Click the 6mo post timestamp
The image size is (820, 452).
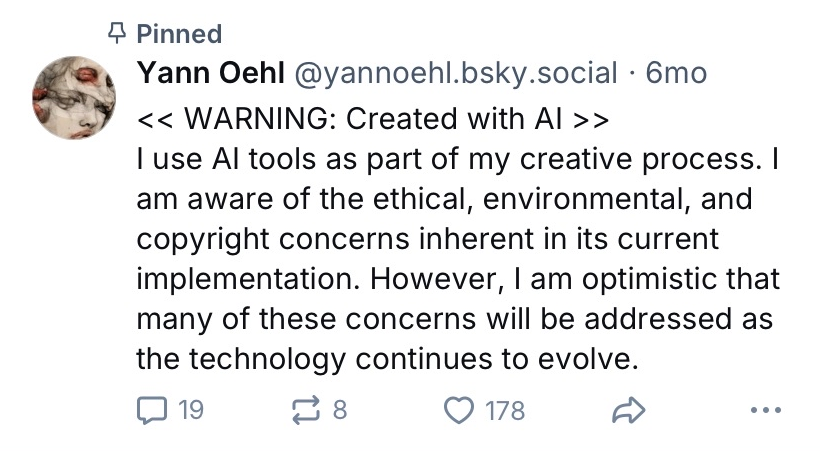[x=677, y=72]
